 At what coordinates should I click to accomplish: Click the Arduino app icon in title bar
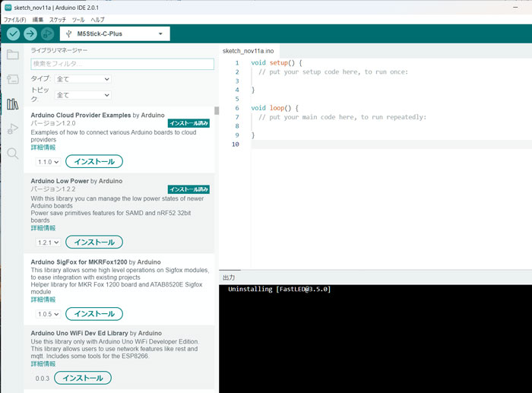click(x=8, y=8)
